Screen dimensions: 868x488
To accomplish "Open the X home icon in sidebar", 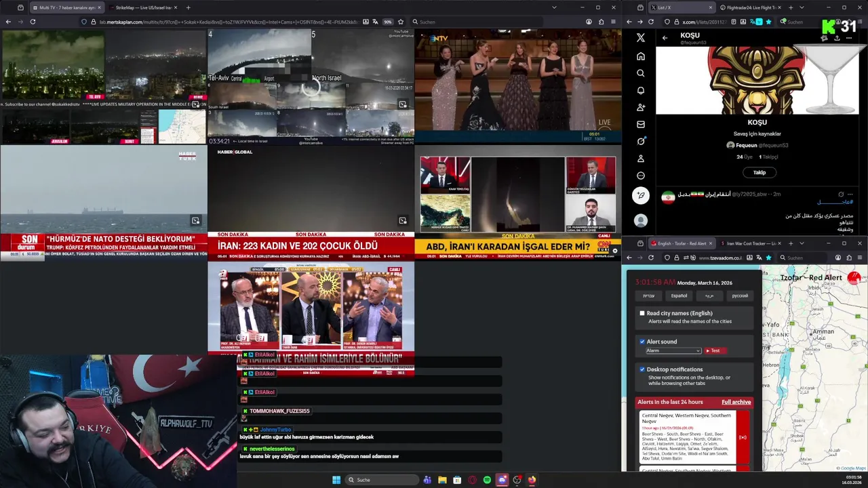I will [641, 56].
